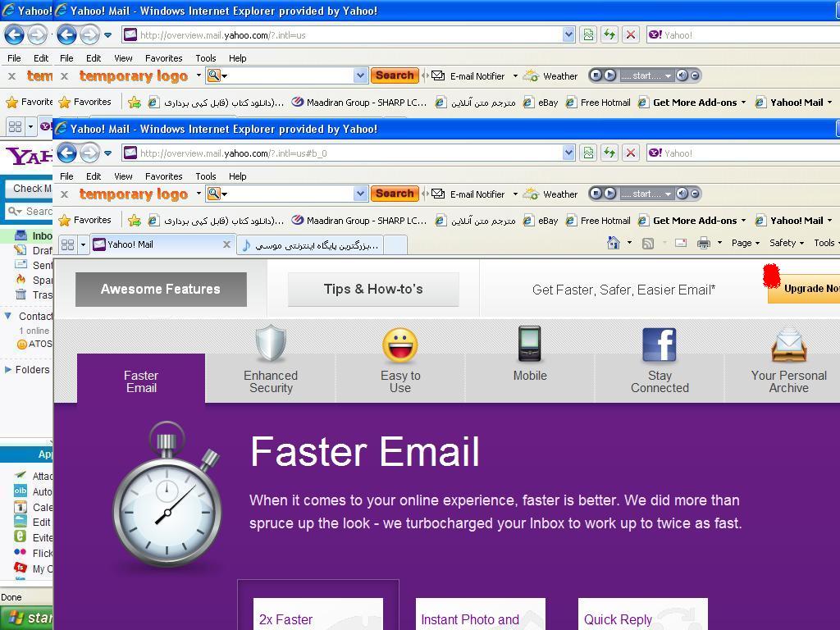Image resolution: width=840 pixels, height=630 pixels.
Task: Open tab list dropdown next to Quick Tabs
Action: tap(83, 244)
